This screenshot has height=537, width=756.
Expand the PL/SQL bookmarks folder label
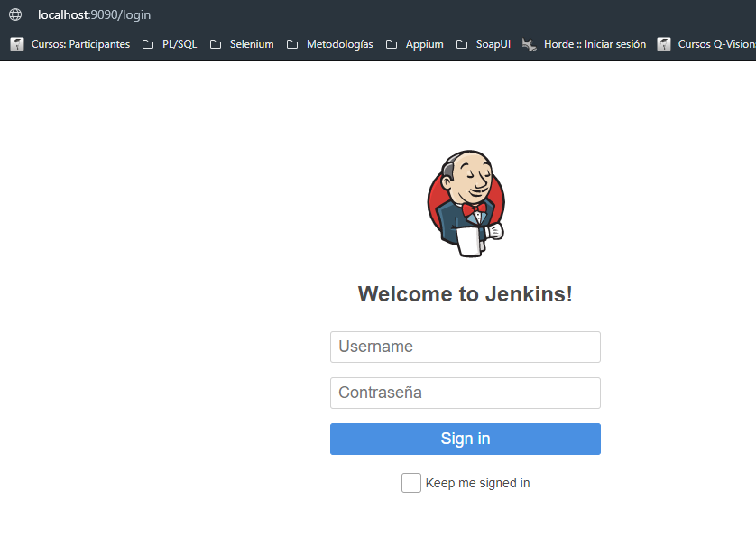point(180,44)
